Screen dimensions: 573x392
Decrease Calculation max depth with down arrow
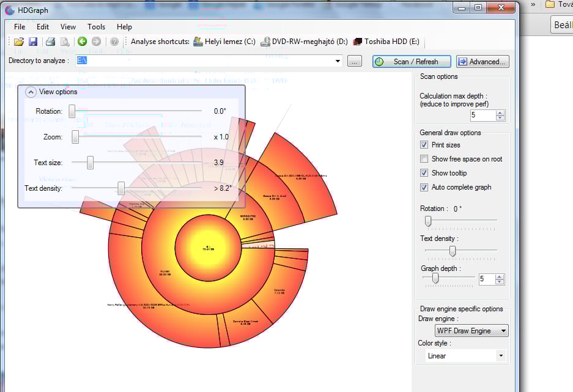pyautogui.click(x=500, y=118)
